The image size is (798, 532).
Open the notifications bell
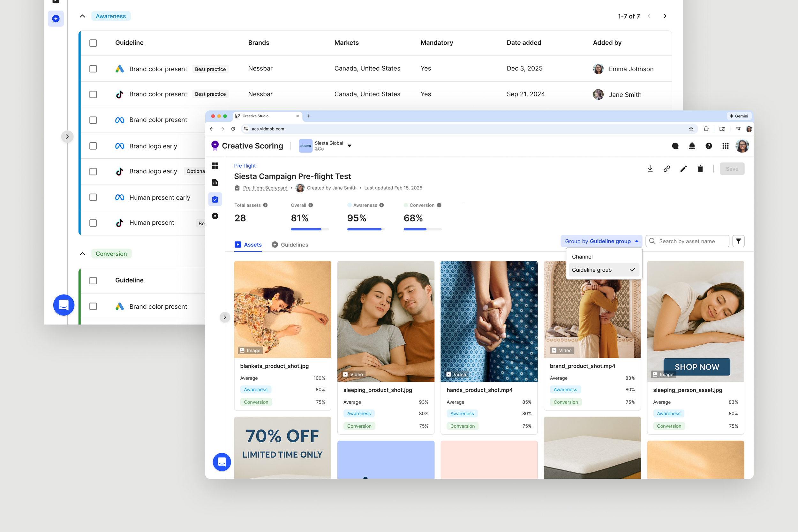click(x=692, y=146)
